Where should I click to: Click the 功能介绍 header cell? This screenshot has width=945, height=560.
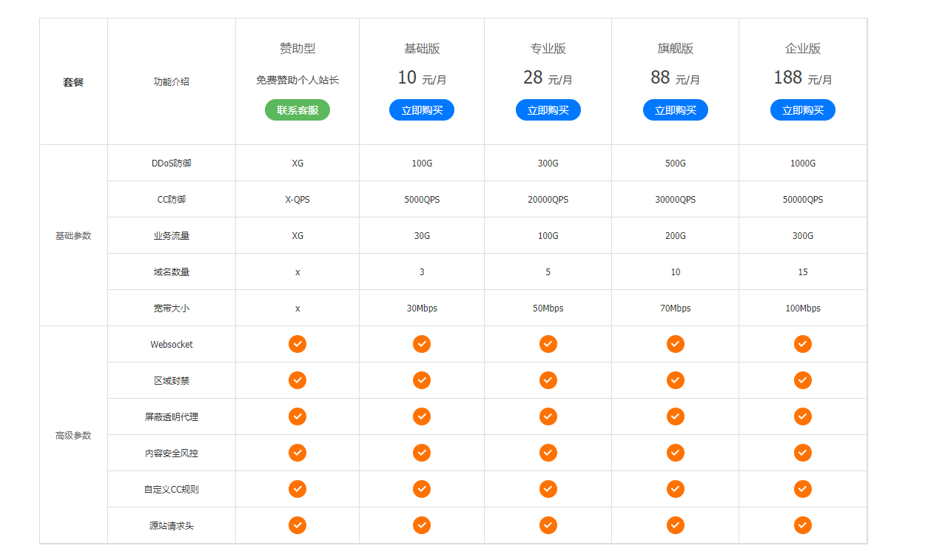click(x=172, y=82)
